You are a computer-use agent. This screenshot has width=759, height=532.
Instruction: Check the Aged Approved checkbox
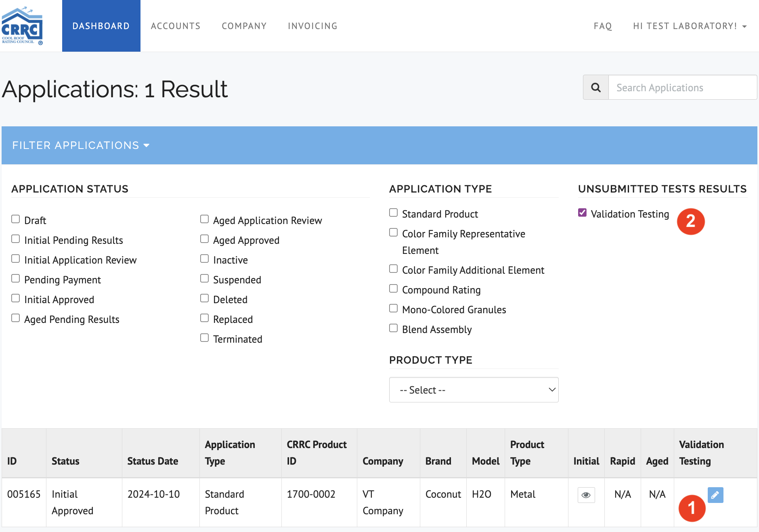point(205,239)
